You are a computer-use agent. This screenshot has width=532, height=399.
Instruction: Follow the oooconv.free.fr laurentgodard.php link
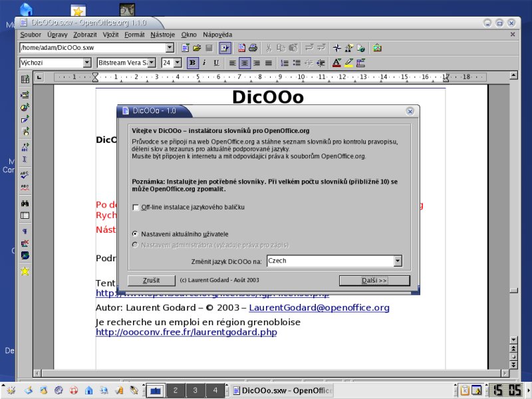pos(186,332)
